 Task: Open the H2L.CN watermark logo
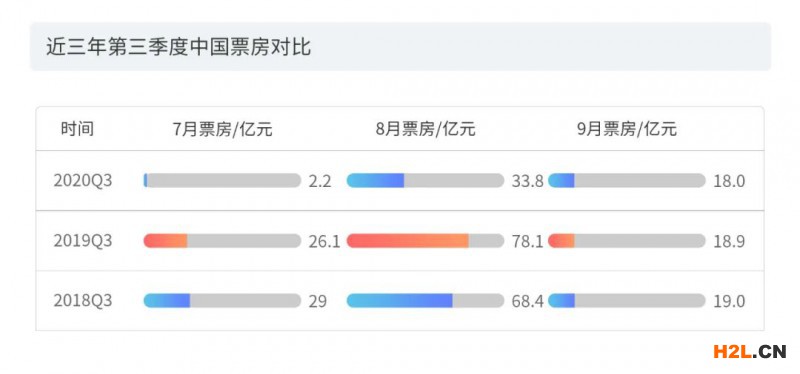pos(749,351)
